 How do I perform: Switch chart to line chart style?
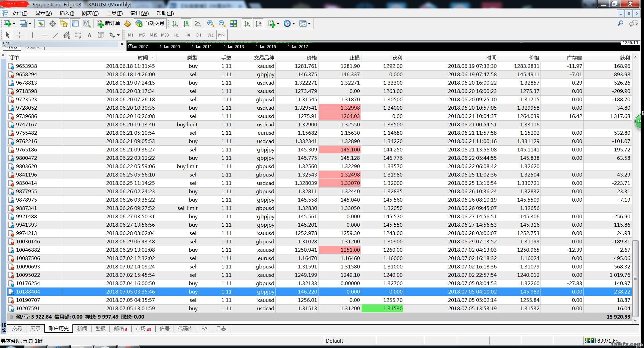[x=198, y=23]
